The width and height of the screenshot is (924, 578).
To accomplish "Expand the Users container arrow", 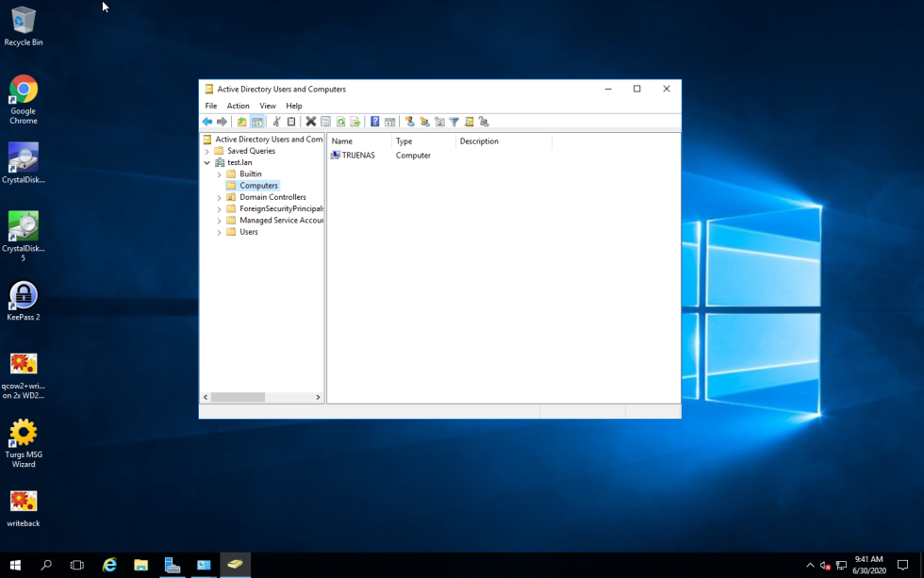I will pos(219,232).
